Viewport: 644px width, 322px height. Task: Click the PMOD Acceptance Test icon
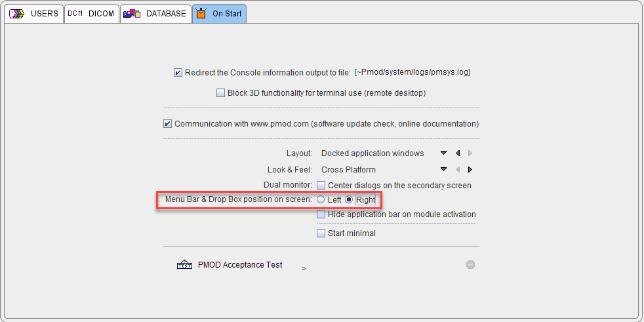click(184, 265)
